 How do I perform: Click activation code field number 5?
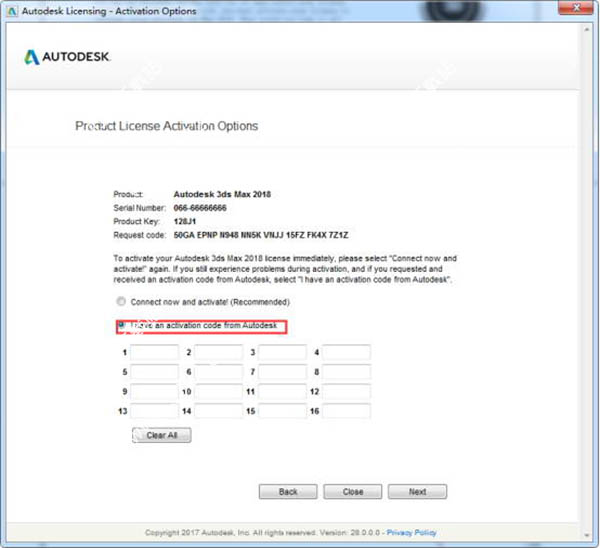click(x=155, y=372)
